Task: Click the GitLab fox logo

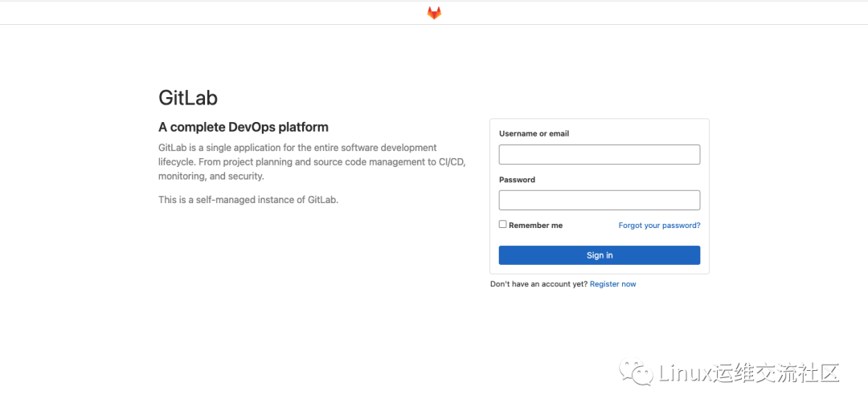Action: tap(434, 13)
